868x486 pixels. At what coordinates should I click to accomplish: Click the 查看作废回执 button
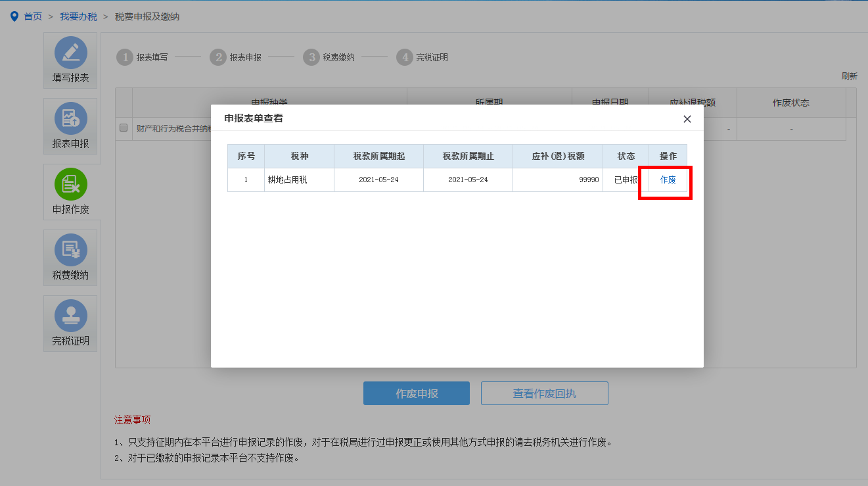point(545,393)
